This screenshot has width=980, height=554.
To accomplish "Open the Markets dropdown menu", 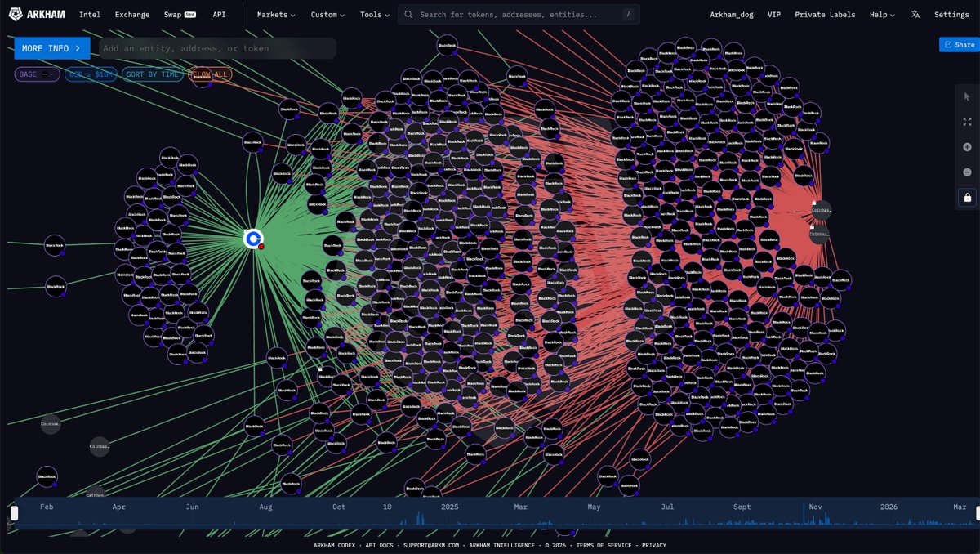I will (276, 15).
